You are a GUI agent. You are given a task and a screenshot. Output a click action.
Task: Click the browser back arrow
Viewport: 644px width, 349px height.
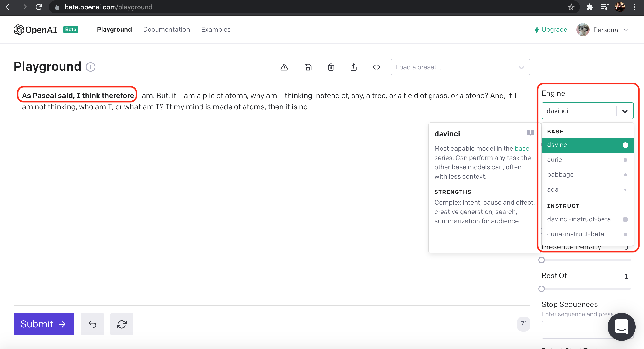coord(9,7)
